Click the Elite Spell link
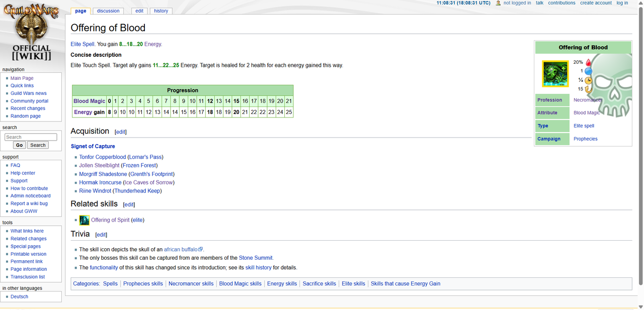This screenshot has height=310, width=644. [83, 44]
